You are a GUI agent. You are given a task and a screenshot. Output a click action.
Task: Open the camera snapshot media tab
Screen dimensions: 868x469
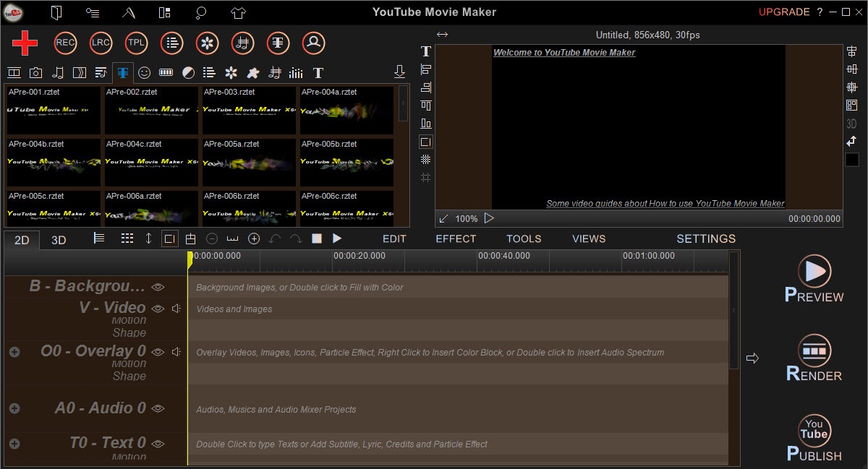35,72
